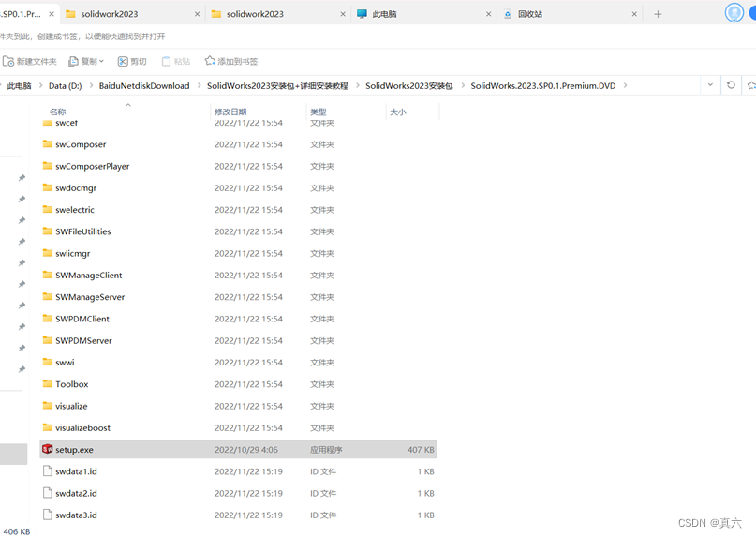Add folder to bookmarks via 添加到书签
Viewport: 756px width, 537px height.
point(231,61)
